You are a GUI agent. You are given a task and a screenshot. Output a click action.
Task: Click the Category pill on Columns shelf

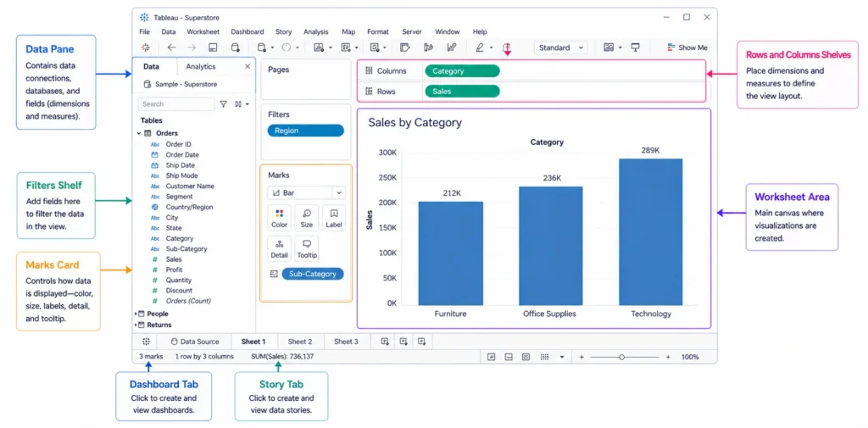pyautogui.click(x=462, y=71)
